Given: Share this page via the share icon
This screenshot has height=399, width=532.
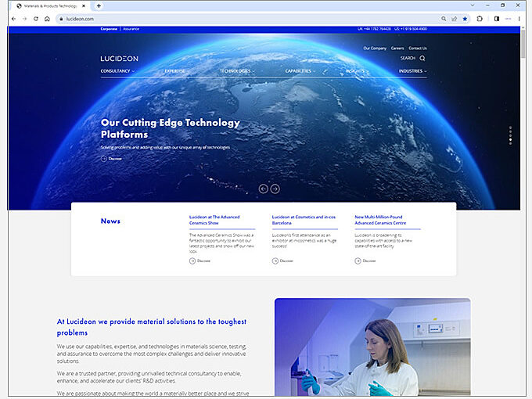Looking at the screenshot, I should point(455,19).
